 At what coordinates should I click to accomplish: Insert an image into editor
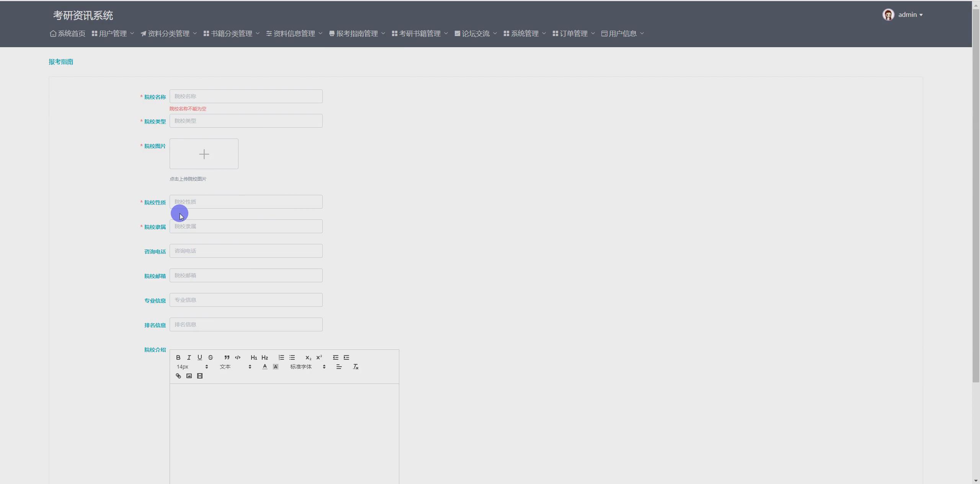tap(189, 376)
